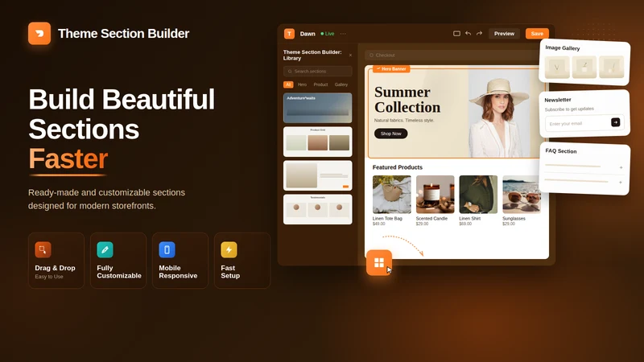Click the hero image of woman in hat
The height and width of the screenshot is (362, 644).
tap(500, 113)
